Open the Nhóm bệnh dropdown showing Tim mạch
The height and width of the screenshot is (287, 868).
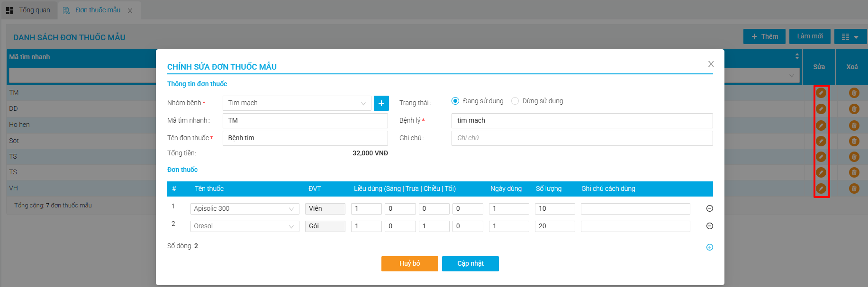[x=297, y=103]
